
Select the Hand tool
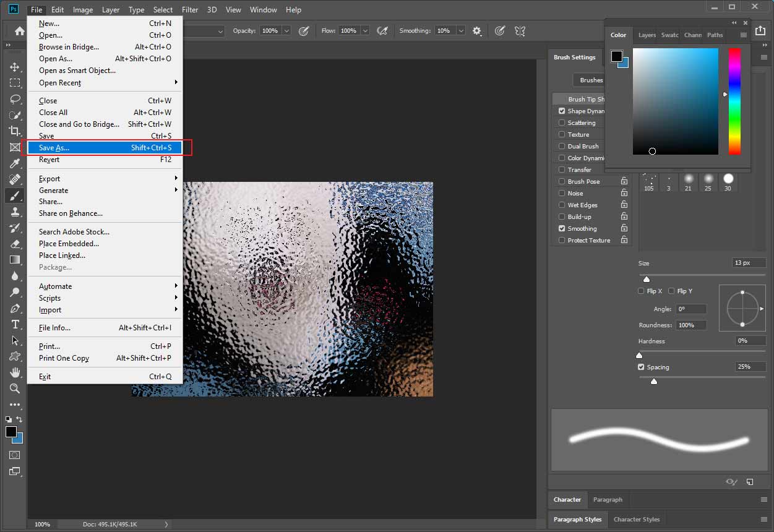(15, 372)
